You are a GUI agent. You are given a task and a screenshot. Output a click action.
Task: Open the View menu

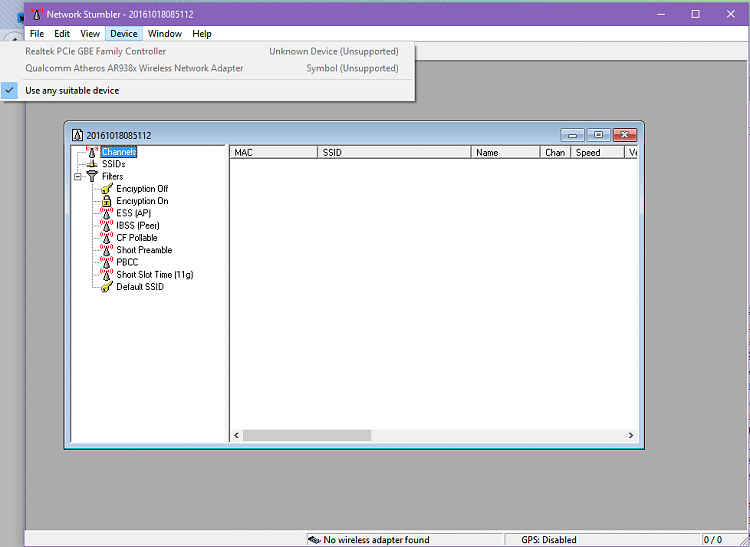tap(90, 33)
